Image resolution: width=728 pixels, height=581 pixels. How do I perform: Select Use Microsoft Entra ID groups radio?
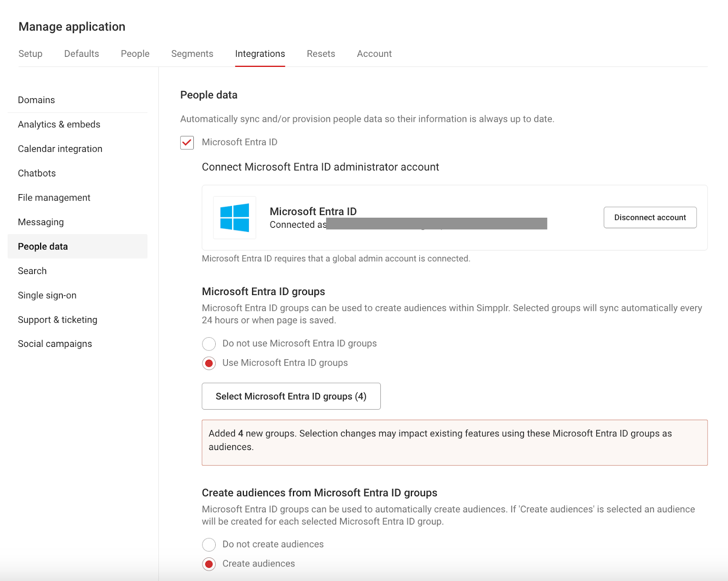pyautogui.click(x=209, y=363)
